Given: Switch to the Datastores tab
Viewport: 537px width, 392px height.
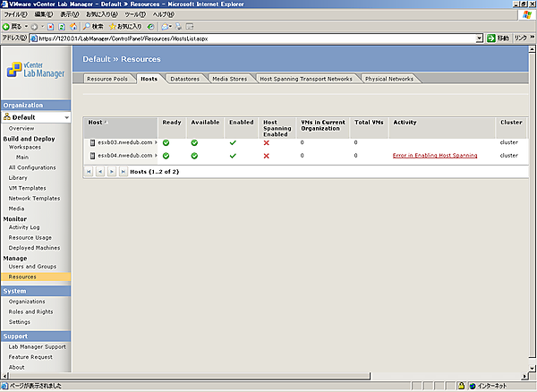Looking at the screenshot, I should (x=183, y=79).
